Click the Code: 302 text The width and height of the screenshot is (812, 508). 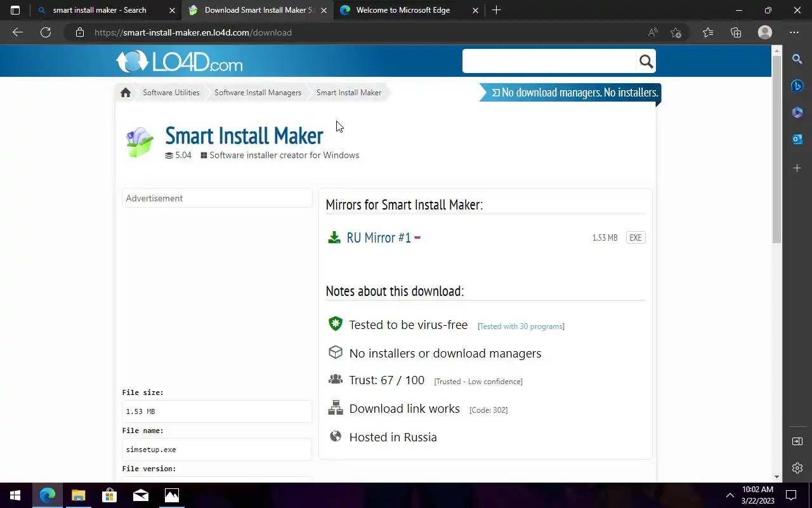(x=488, y=410)
